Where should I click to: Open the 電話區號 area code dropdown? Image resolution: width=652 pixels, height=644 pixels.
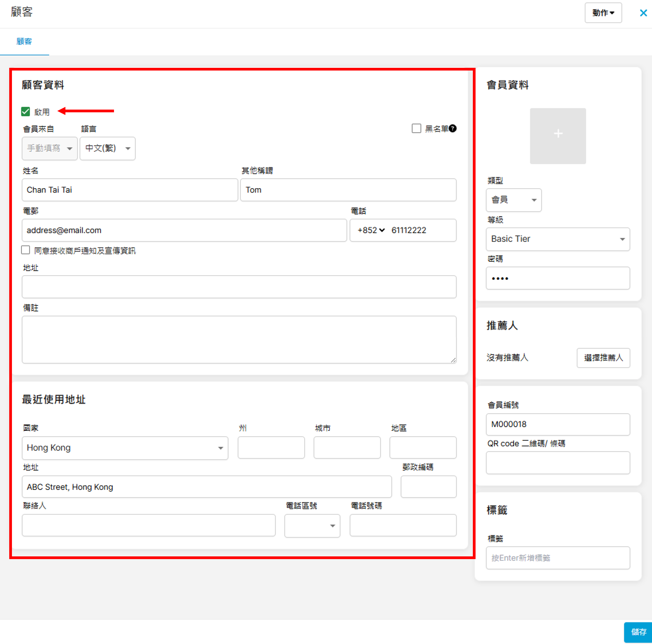[312, 526]
